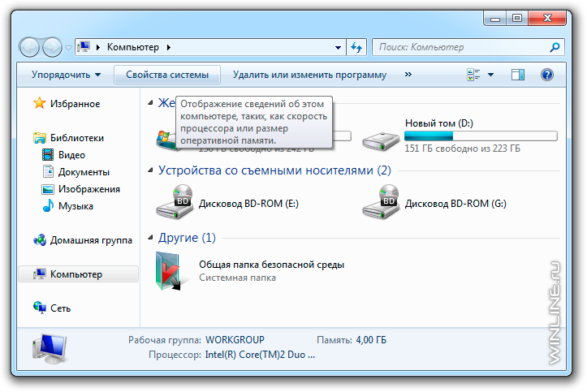Toggle the preview pane icon
The image size is (587, 392).
[x=518, y=75]
